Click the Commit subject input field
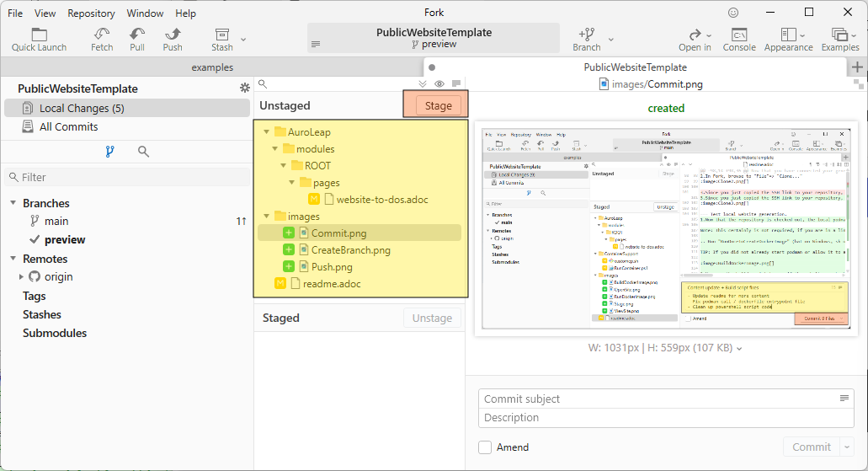868x471 pixels. click(658, 399)
